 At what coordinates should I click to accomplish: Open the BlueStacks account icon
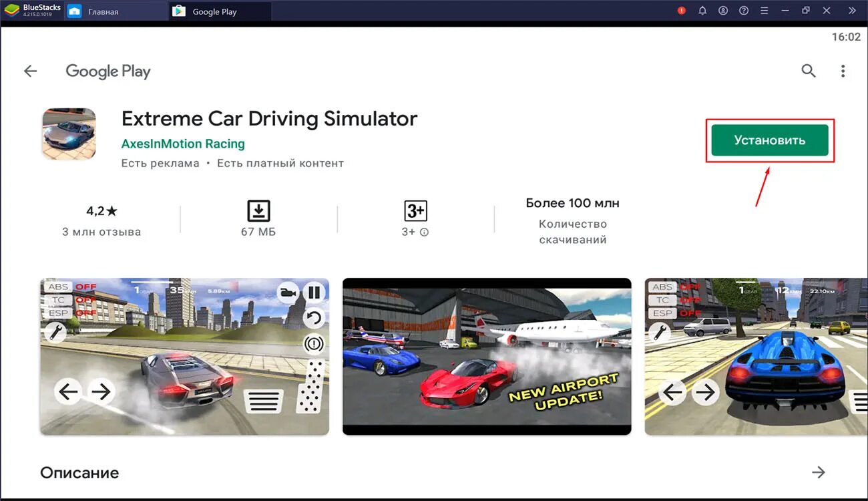[x=723, y=11]
